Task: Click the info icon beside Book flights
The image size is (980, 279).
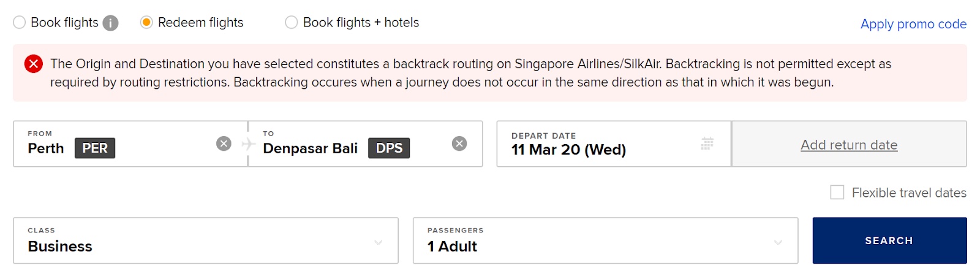Action: (110, 23)
